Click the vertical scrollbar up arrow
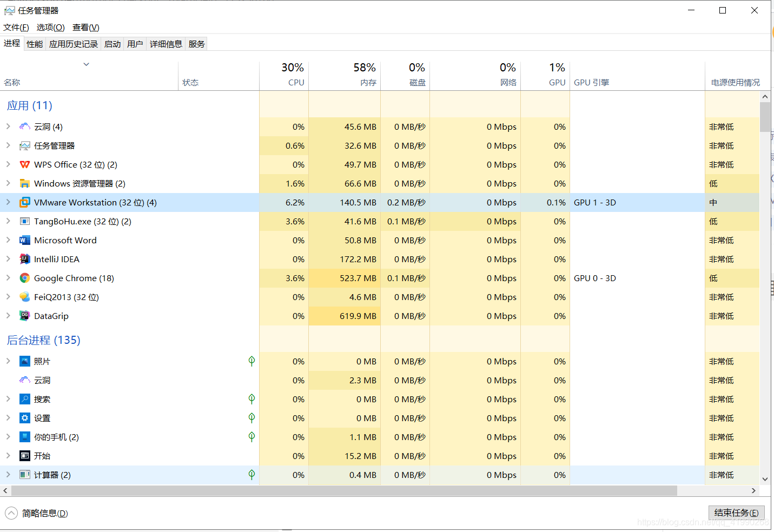The image size is (774, 532). click(x=765, y=97)
